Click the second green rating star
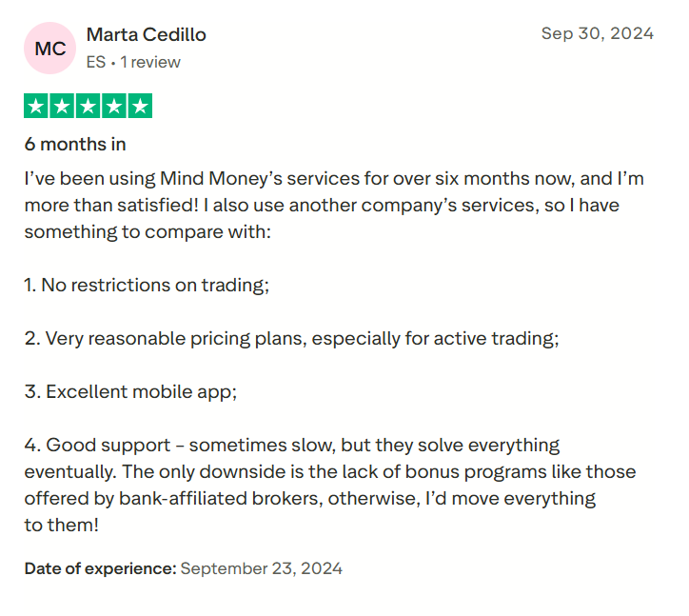689x616 pixels. tap(63, 106)
